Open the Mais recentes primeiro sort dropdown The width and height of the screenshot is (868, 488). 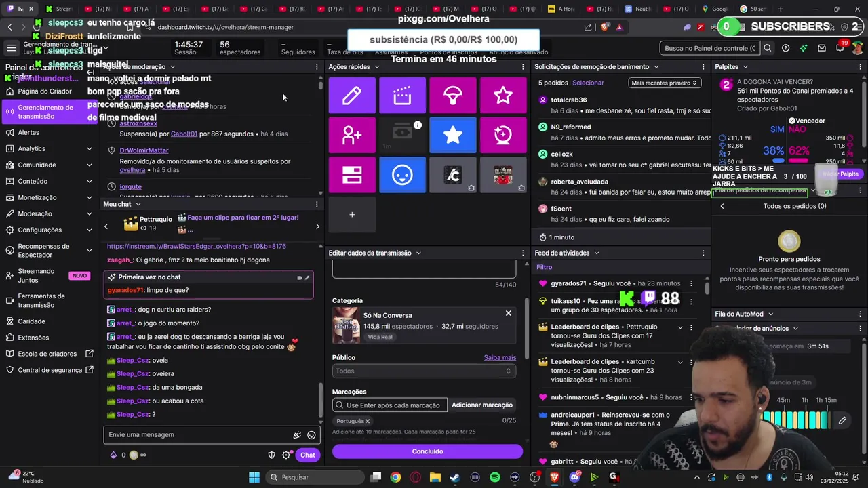pos(663,83)
